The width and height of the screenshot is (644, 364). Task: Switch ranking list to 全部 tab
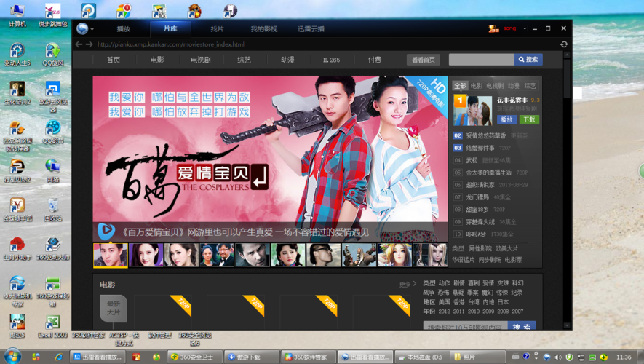460,86
